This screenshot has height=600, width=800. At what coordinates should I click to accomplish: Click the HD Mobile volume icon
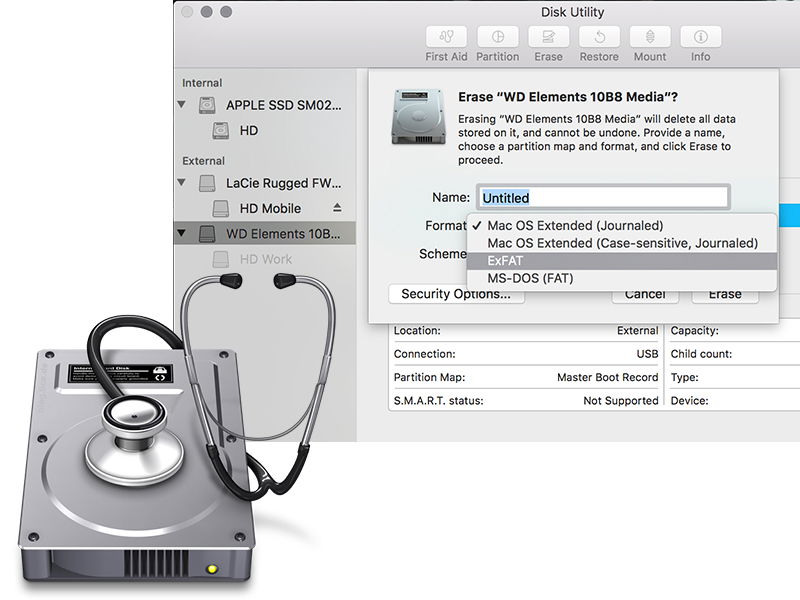(x=220, y=208)
